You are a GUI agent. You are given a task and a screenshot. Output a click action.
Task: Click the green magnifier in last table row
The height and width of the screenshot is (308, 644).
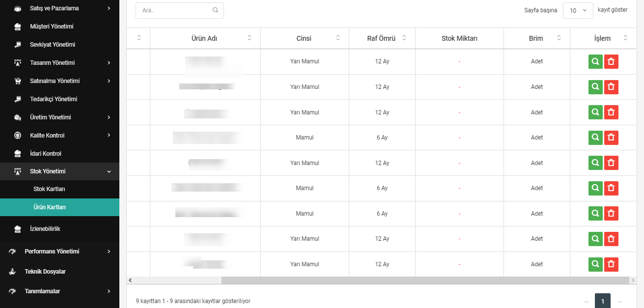[x=595, y=264]
